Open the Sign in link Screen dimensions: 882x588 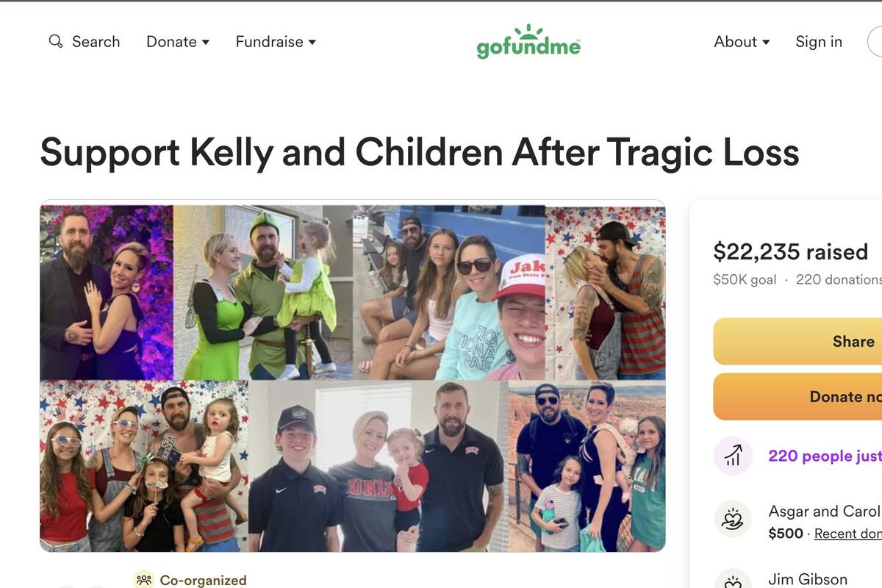coord(819,42)
